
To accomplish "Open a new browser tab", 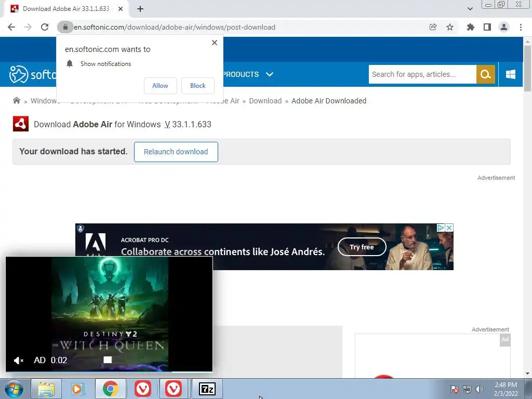I will 140,9.
